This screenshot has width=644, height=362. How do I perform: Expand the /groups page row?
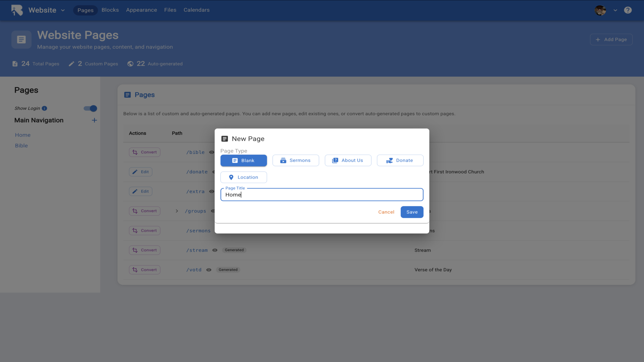pyautogui.click(x=177, y=211)
